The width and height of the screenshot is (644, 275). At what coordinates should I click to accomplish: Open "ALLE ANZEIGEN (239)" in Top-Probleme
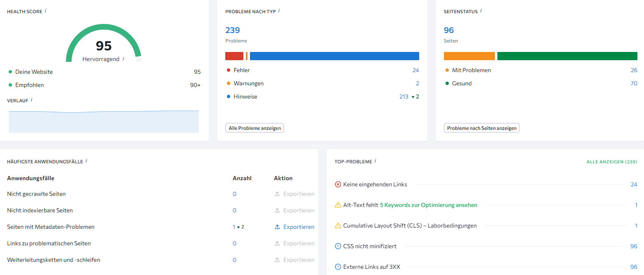pos(612,162)
